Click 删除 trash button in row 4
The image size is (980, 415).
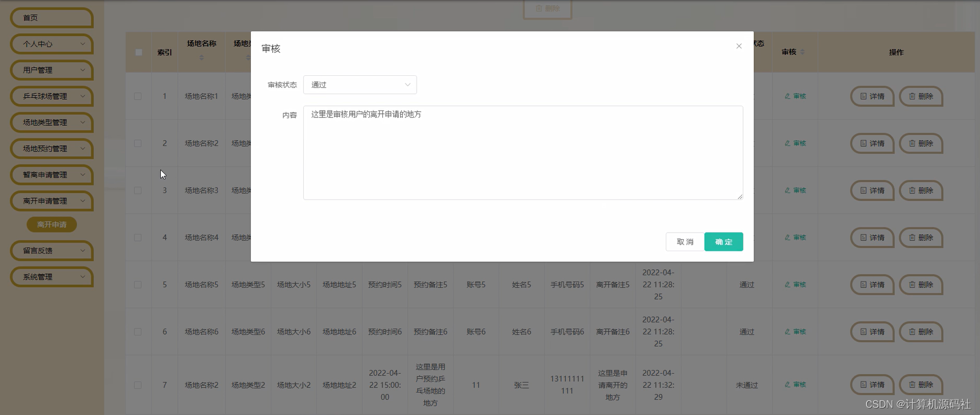[x=921, y=237]
